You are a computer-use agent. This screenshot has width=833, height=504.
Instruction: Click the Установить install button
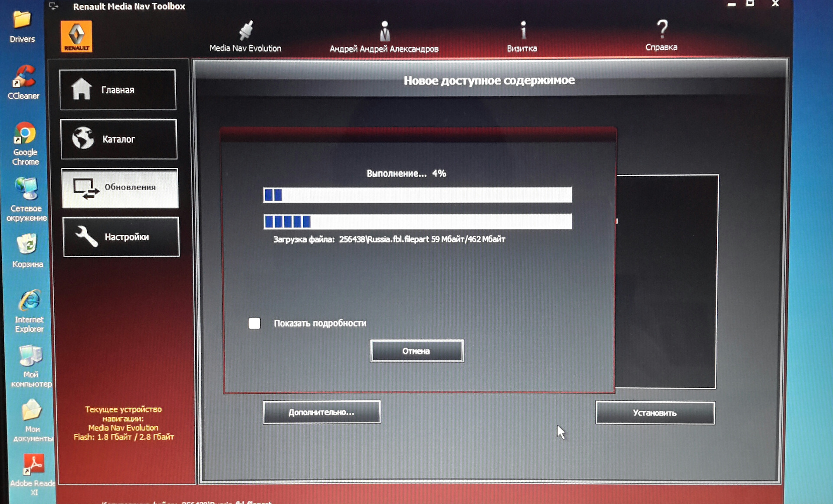(655, 413)
